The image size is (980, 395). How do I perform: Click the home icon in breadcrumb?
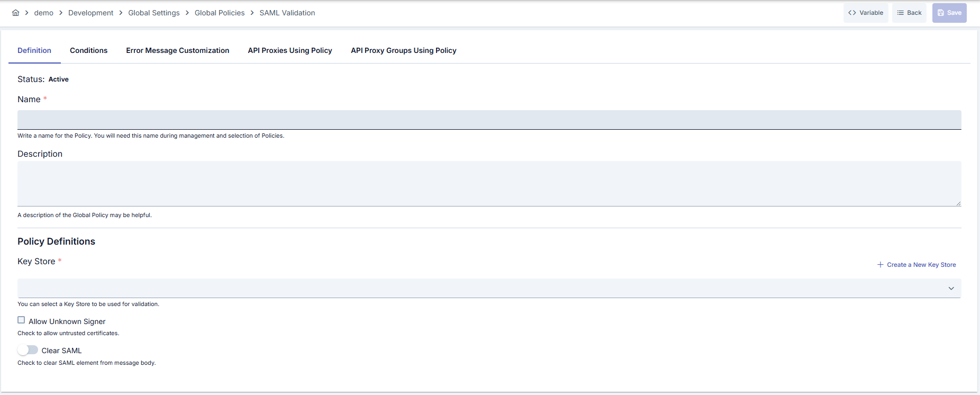pos(16,13)
